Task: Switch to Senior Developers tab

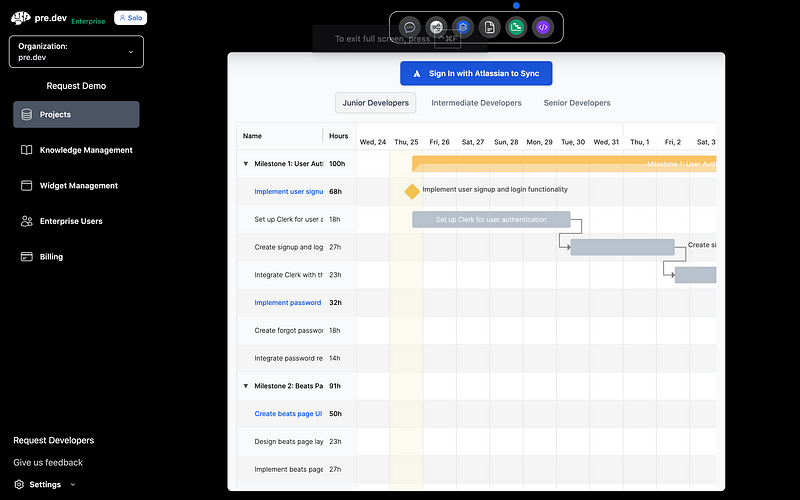Action: pos(577,103)
